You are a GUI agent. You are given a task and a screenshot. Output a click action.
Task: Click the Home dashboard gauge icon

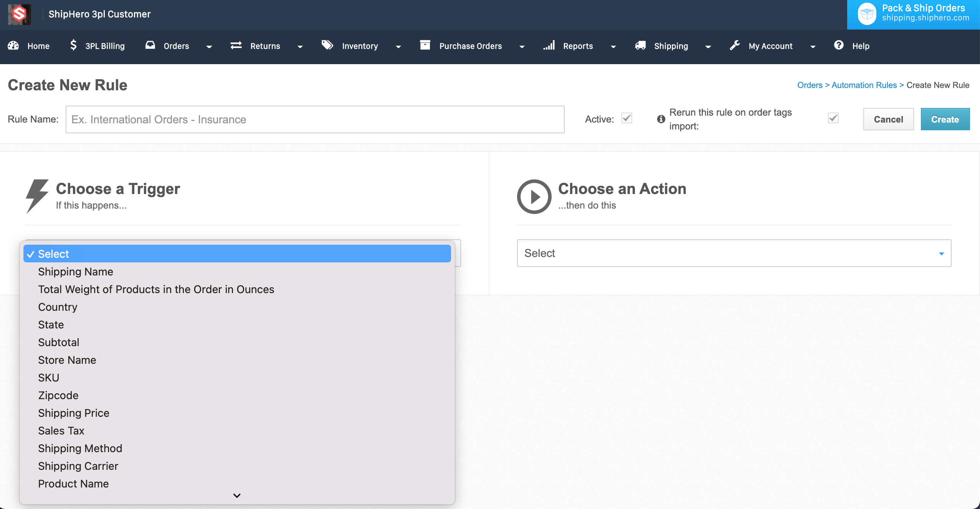[x=13, y=46]
